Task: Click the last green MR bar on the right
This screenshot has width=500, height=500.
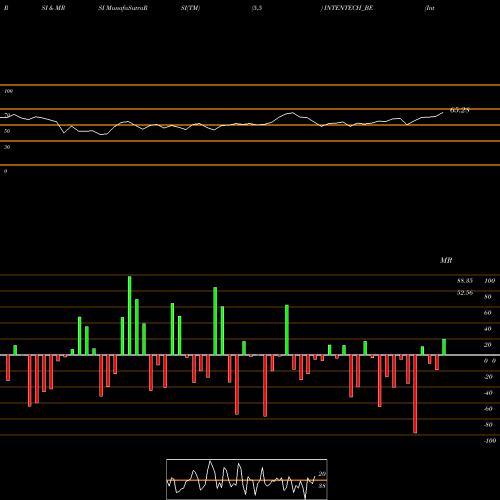Action: pyautogui.click(x=444, y=347)
